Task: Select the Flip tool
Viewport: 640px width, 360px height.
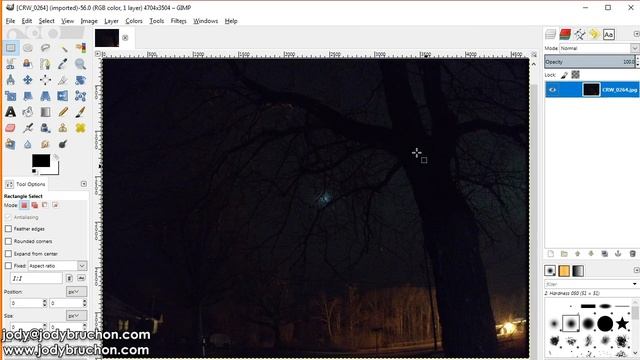Action: click(63, 96)
